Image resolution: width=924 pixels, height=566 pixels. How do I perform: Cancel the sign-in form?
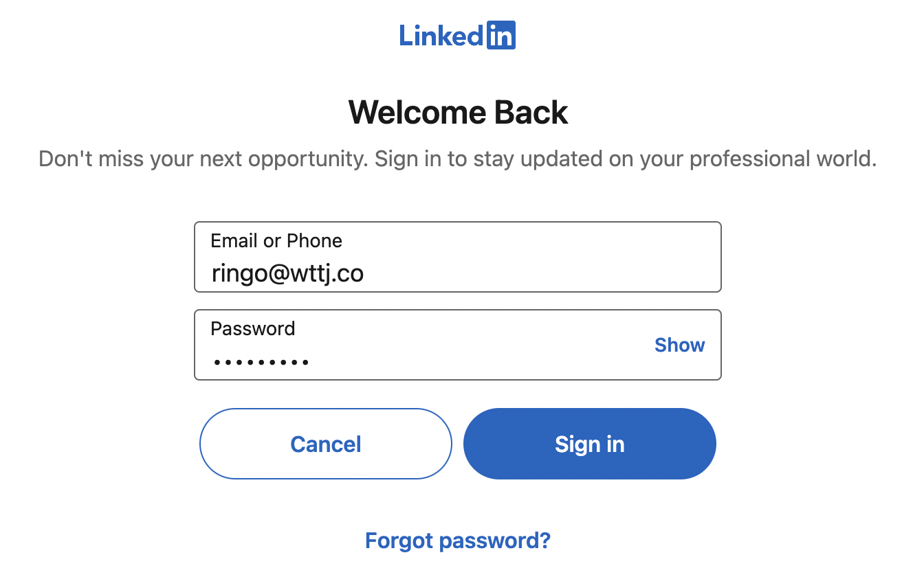326,444
